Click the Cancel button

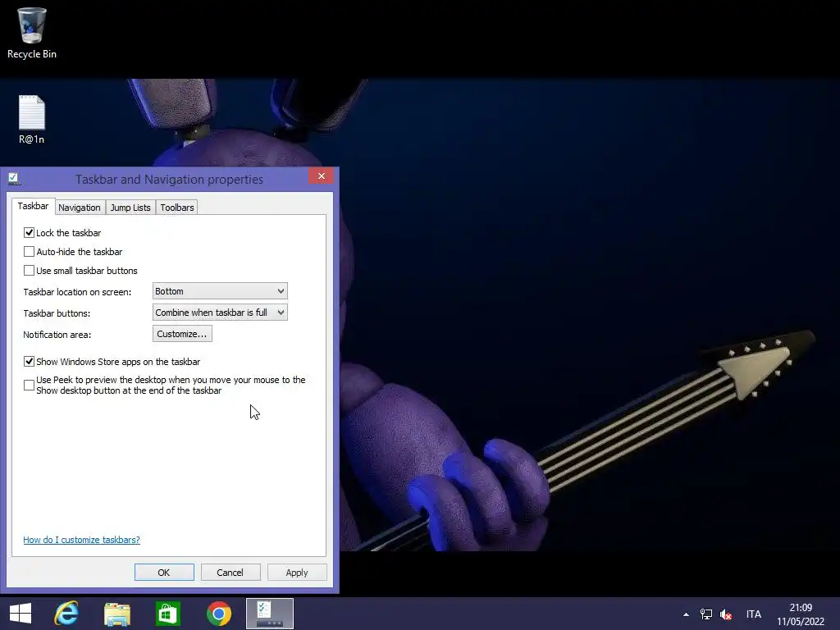(x=231, y=572)
